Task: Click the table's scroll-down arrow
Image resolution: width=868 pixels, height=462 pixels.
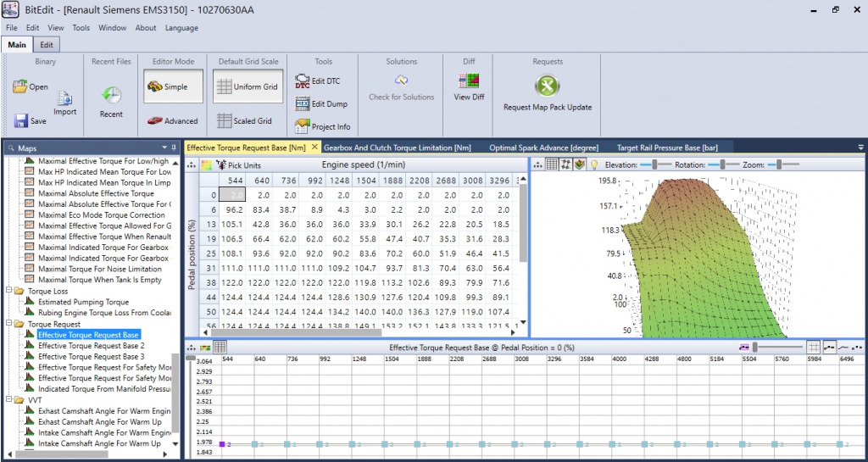Action: (x=523, y=323)
